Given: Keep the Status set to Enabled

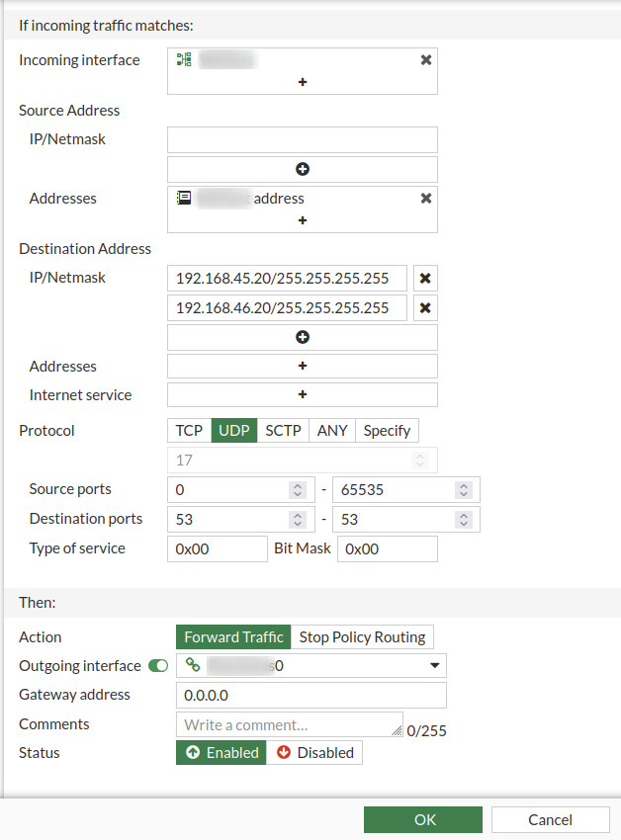Looking at the screenshot, I should (221, 752).
